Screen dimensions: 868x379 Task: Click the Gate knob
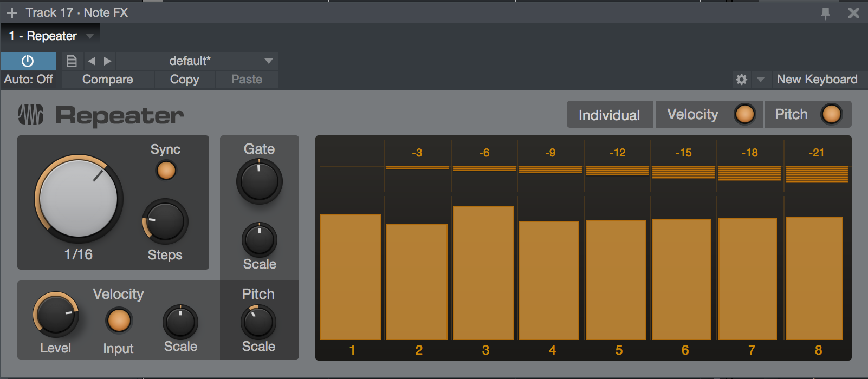(x=260, y=181)
